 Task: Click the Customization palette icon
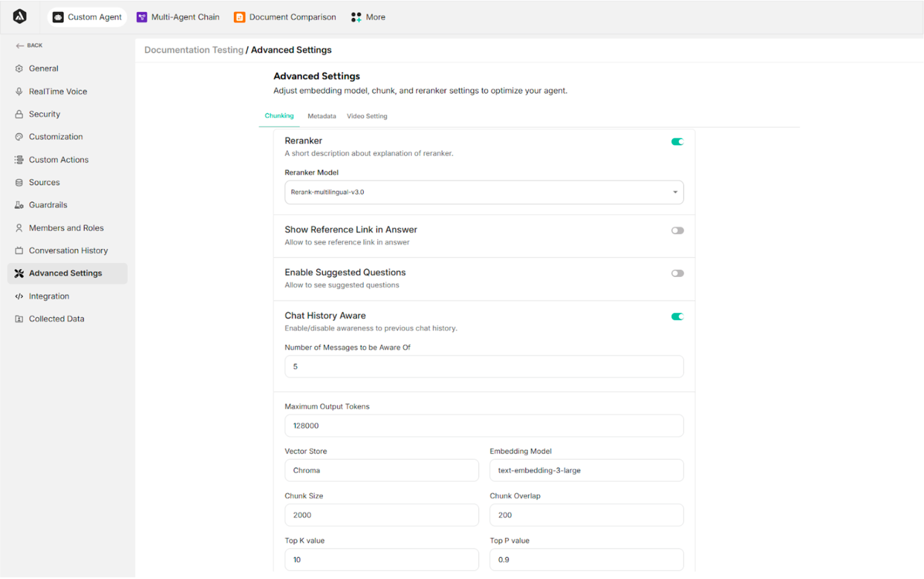pyautogui.click(x=19, y=137)
